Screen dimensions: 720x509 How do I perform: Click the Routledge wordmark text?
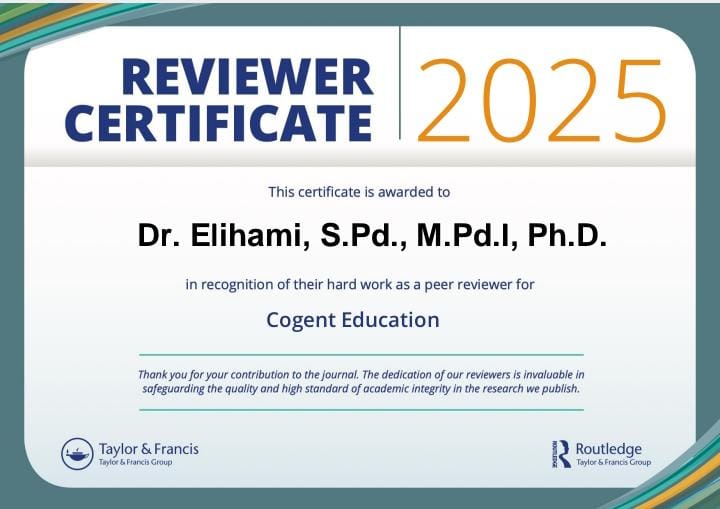click(x=608, y=449)
